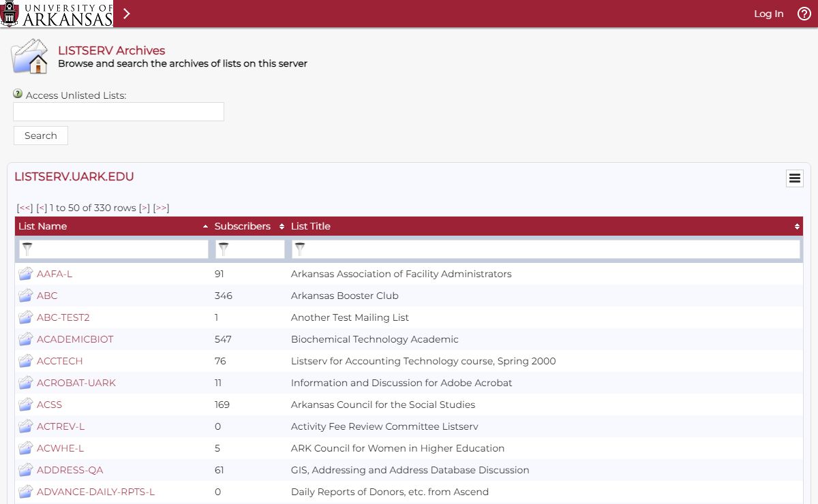Click the archive icon beside ADDRESS-QA
The width and height of the screenshot is (818, 504).
tap(26, 470)
